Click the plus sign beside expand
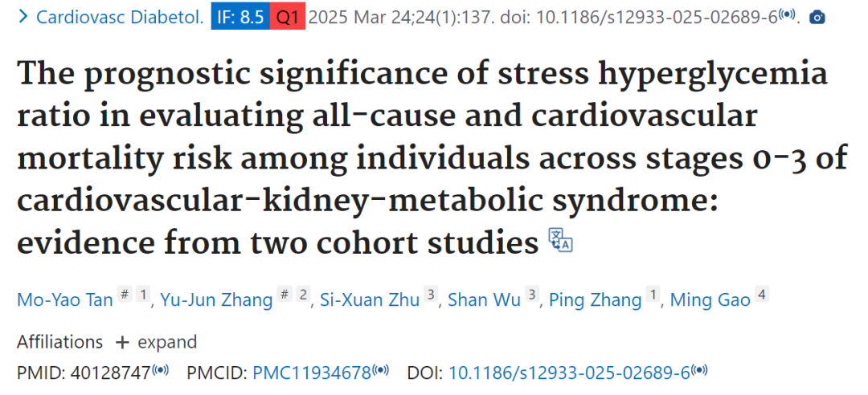Viewport: 868px width, 395px height. (122, 343)
